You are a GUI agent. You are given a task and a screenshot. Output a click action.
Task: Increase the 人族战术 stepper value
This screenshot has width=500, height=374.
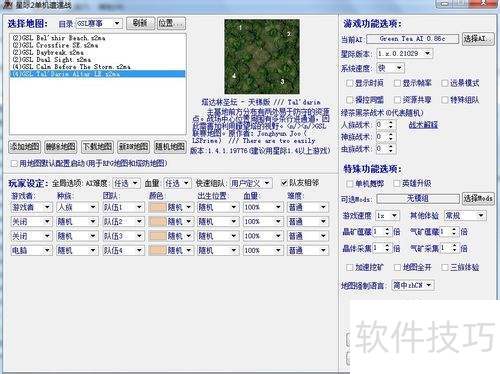click(391, 123)
